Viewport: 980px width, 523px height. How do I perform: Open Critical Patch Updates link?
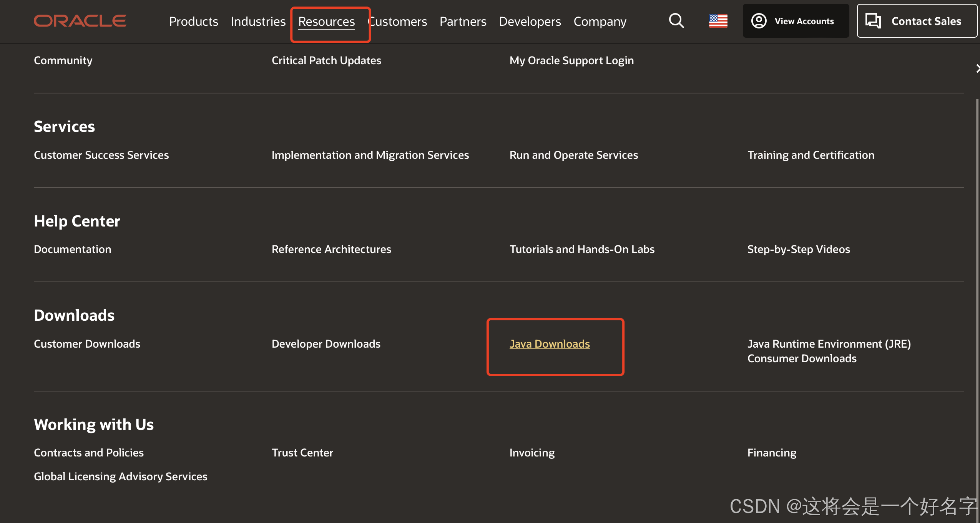326,60
